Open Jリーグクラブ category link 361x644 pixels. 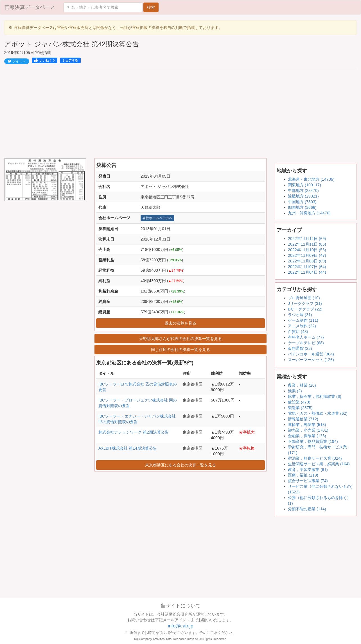(305, 303)
